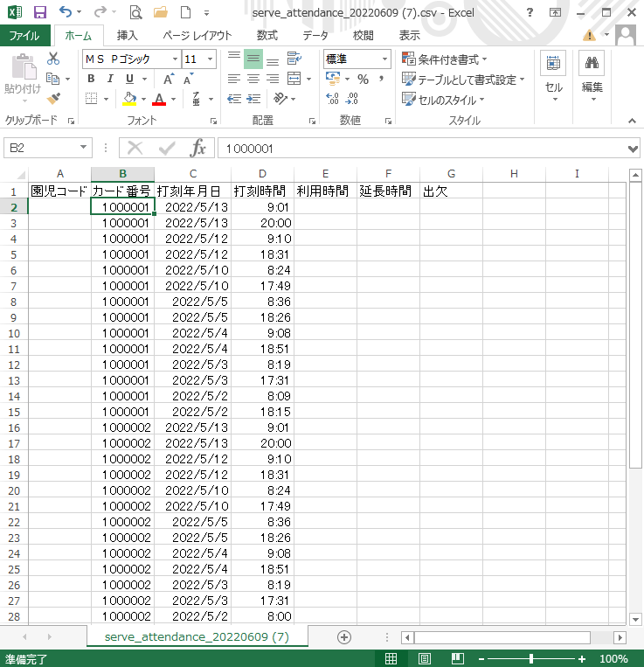Screen dimensions: 644x667
Task: Apply yellow fill color to cell
Action: pyautogui.click(x=129, y=99)
